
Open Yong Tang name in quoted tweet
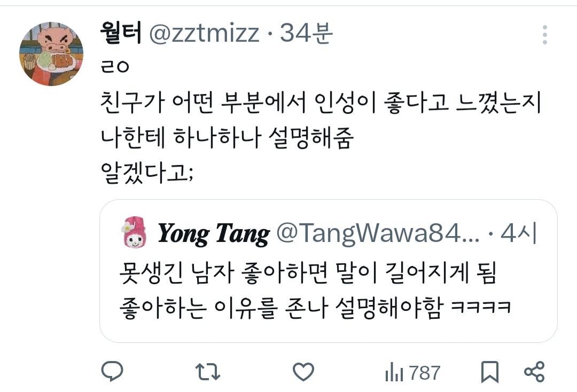(213, 233)
